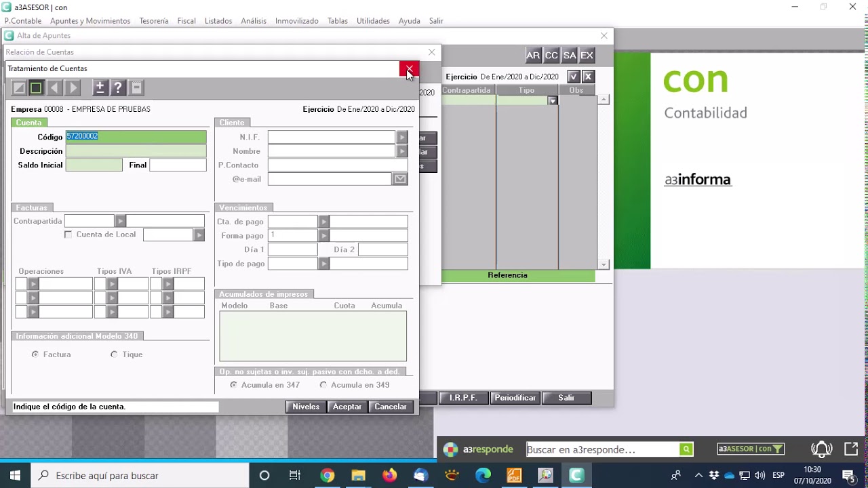
Task: Select the Tique radio option
Action: tap(114, 354)
